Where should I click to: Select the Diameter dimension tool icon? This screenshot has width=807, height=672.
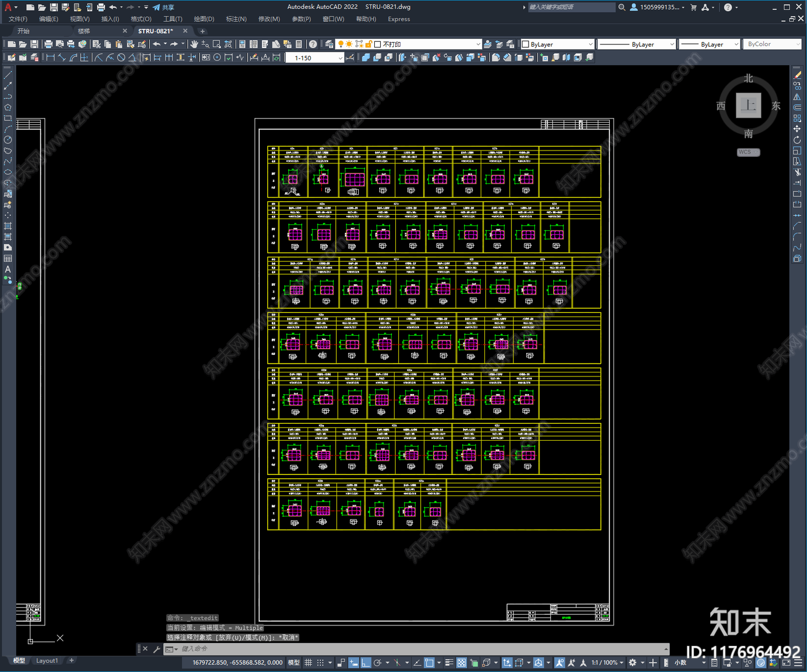(121, 58)
